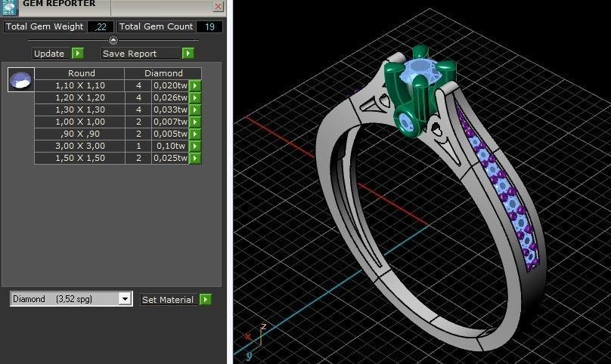611x364 pixels.
Task: Click the Set Material label
Action: 168,299
